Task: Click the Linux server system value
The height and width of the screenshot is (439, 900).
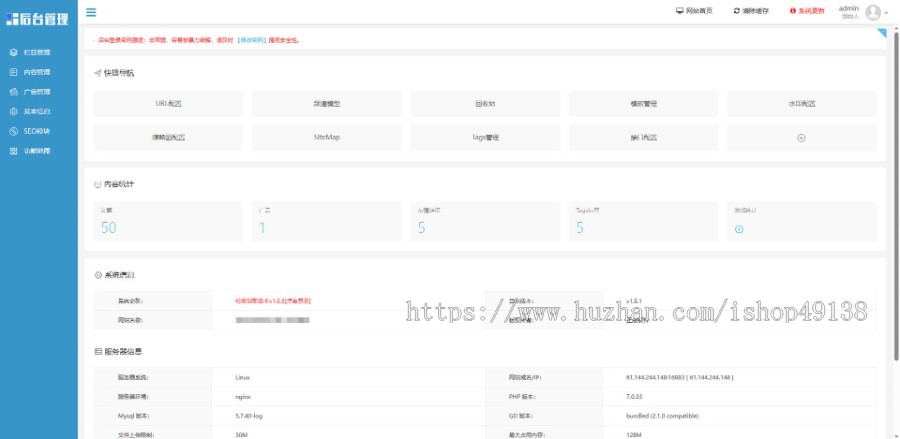Action: click(242, 378)
